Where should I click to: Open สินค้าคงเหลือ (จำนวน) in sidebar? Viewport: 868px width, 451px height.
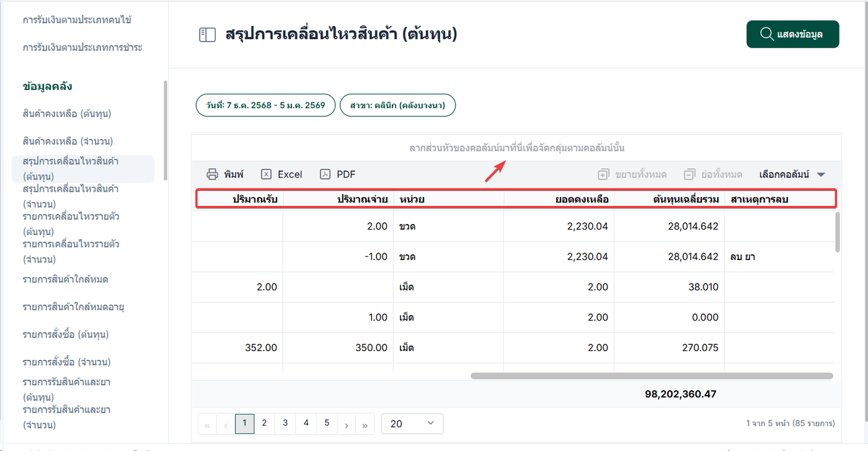68,141
